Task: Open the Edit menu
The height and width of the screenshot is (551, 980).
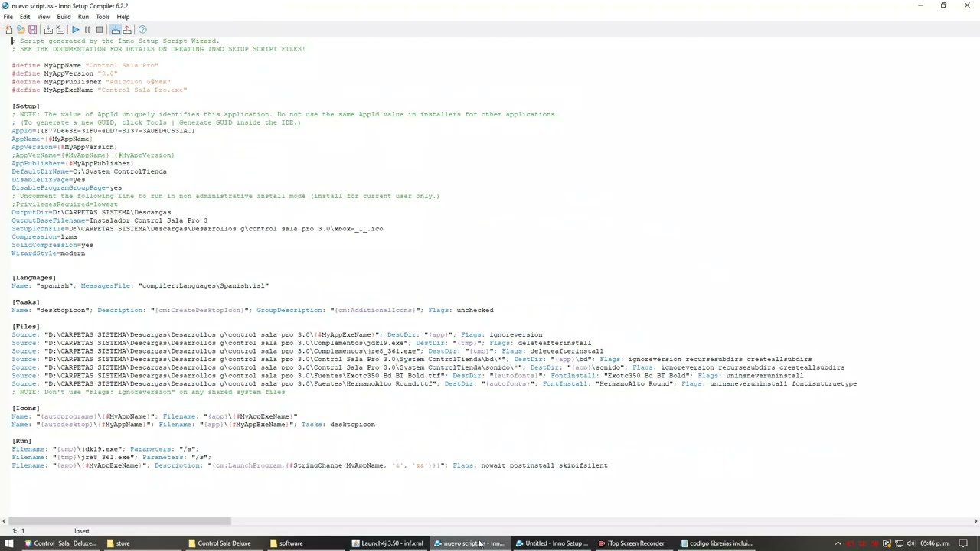Action: click(x=24, y=17)
